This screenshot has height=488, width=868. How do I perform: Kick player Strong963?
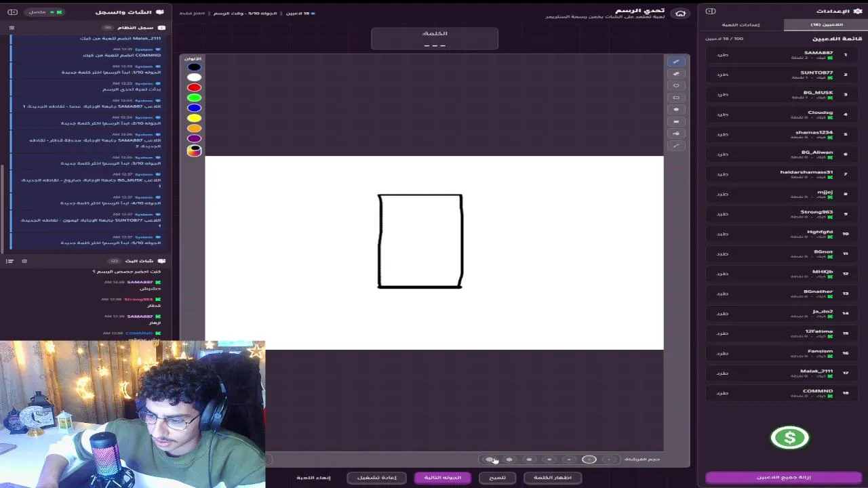tap(723, 214)
